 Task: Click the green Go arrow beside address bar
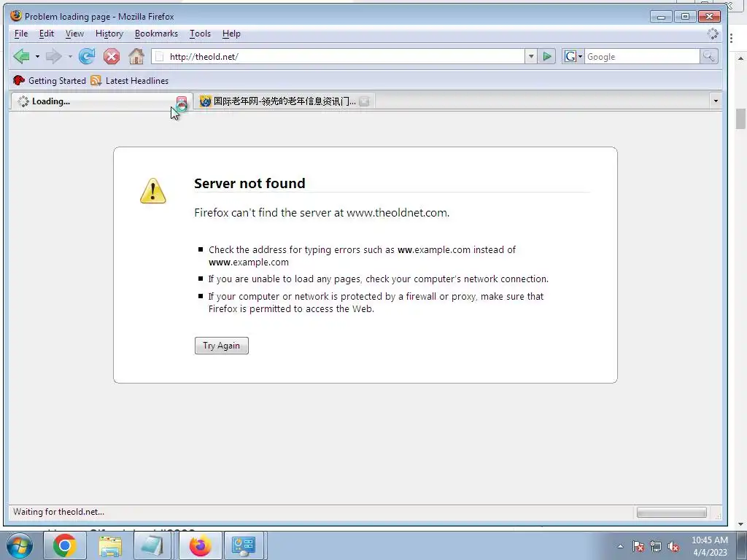(x=547, y=57)
